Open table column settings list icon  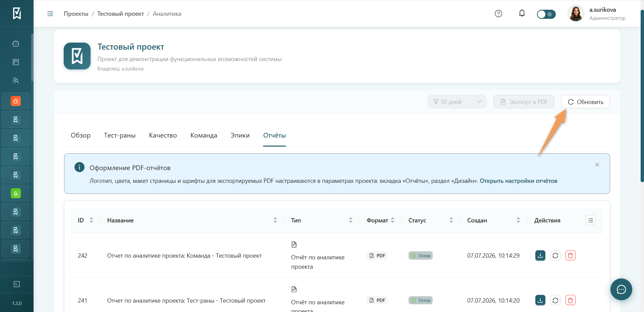591,220
